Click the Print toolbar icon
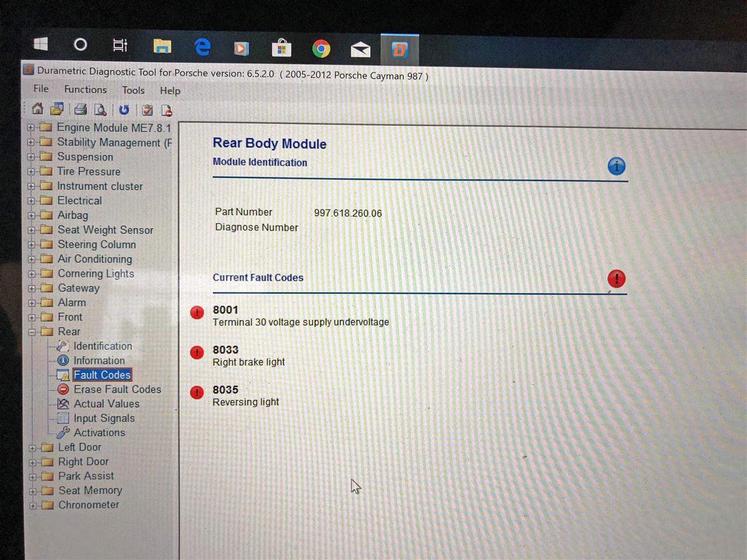 [81, 110]
